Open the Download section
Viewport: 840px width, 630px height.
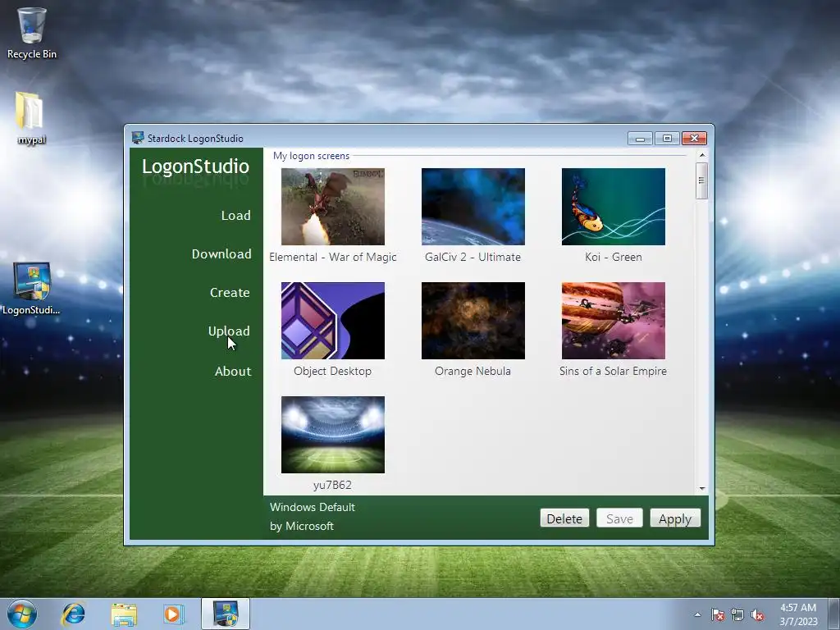tap(221, 254)
